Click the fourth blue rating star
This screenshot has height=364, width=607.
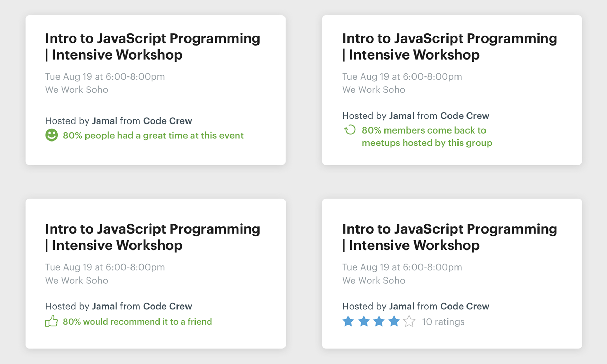click(394, 321)
